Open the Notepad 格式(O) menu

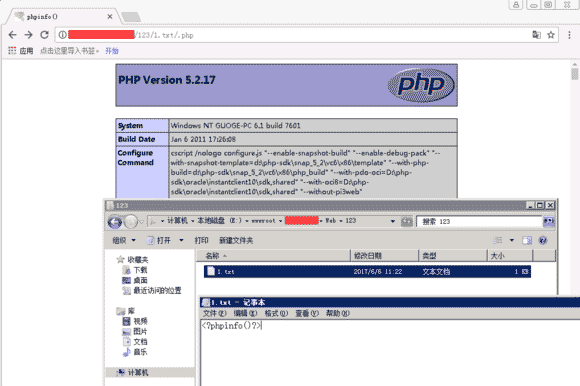coord(276,314)
